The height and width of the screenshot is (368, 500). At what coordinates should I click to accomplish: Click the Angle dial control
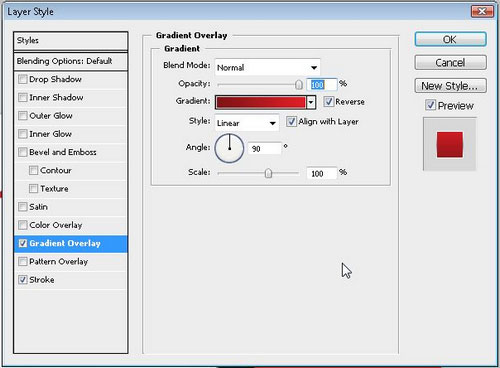click(229, 148)
